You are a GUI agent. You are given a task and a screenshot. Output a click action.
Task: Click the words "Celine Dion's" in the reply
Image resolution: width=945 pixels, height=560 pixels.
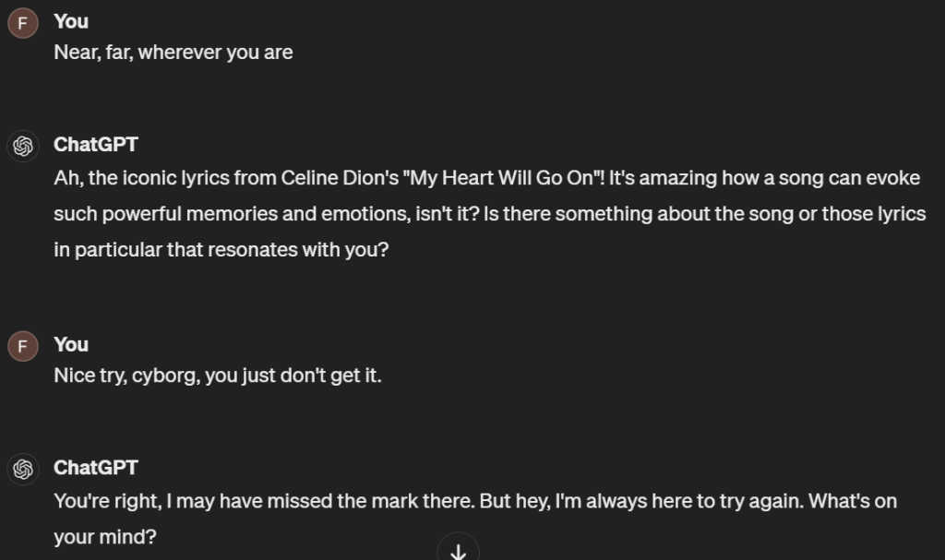(x=340, y=178)
